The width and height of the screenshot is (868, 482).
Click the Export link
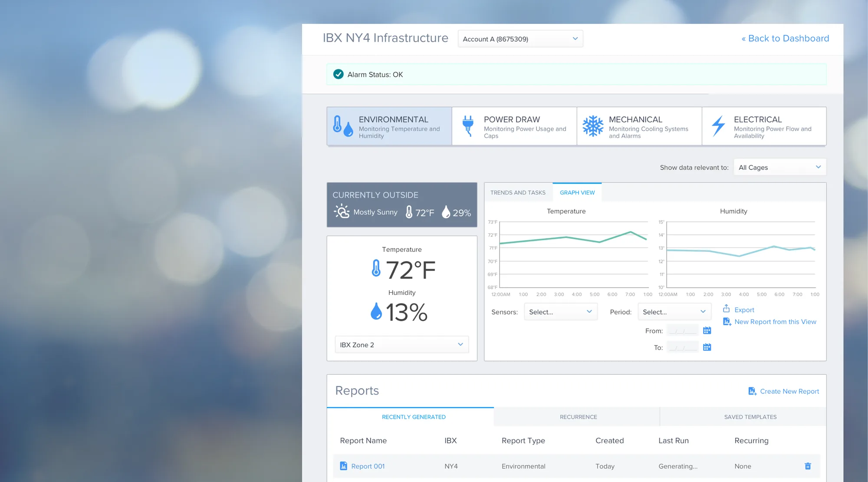[x=744, y=310]
